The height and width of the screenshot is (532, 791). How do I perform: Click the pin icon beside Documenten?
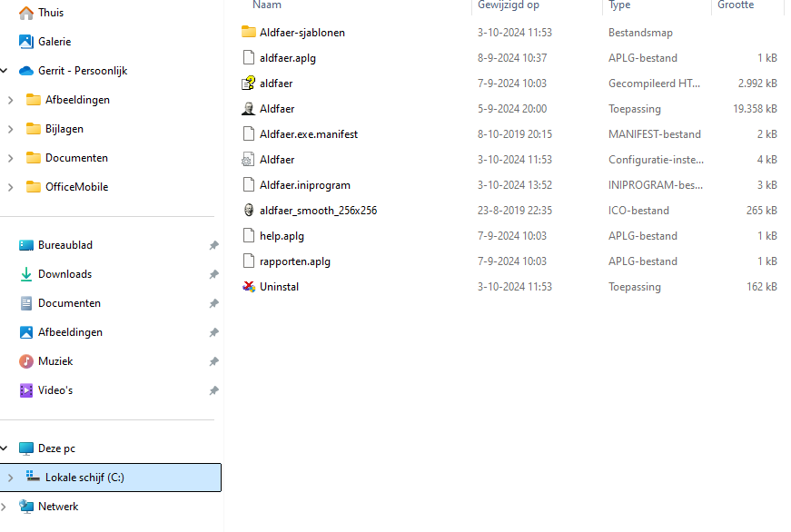coord(213,303)
